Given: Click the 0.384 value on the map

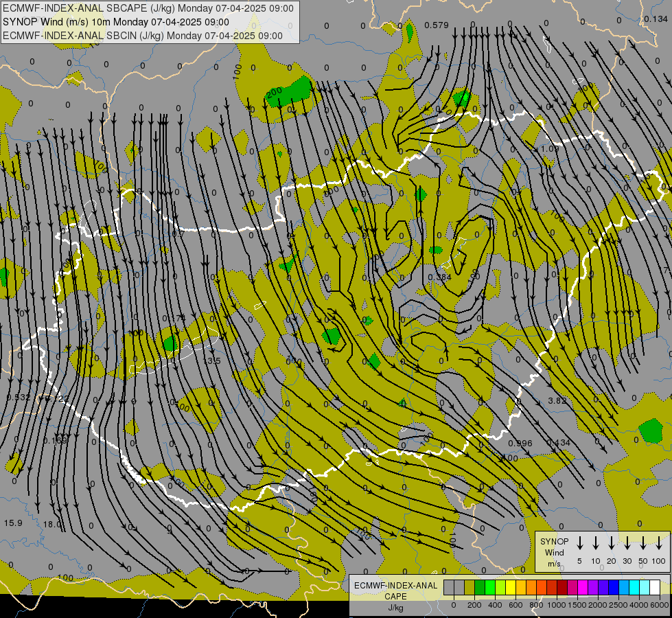Looking at the screenshot, I should click(x=440, y=277).
